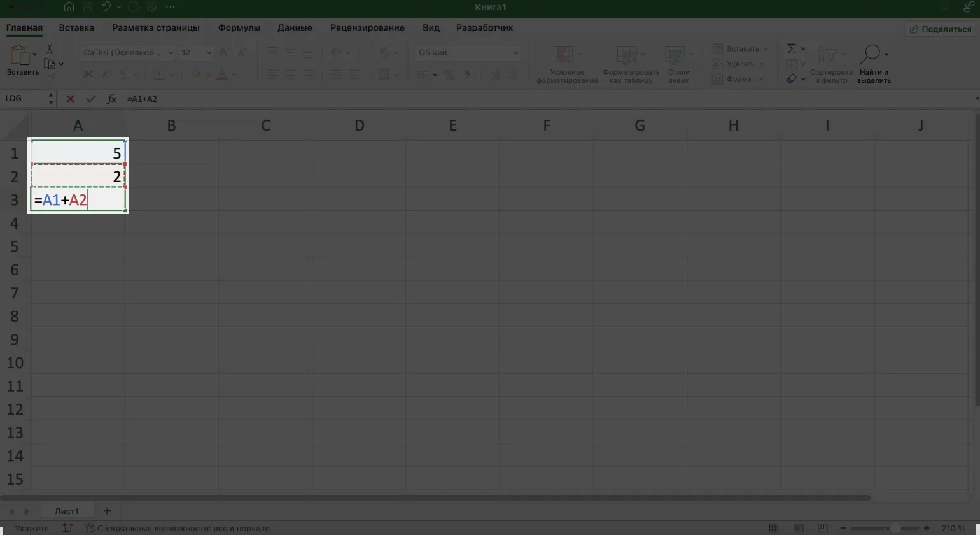Click the AutoSum sigma icon
Image resolution: width=980 pixels, height=535 pixels.
[x=792, y=49]
